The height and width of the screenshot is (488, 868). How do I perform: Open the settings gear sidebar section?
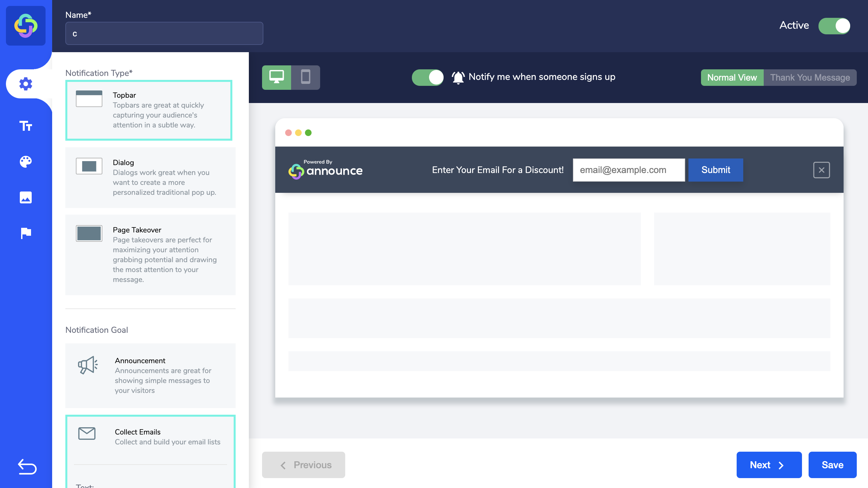coord(26,84)
